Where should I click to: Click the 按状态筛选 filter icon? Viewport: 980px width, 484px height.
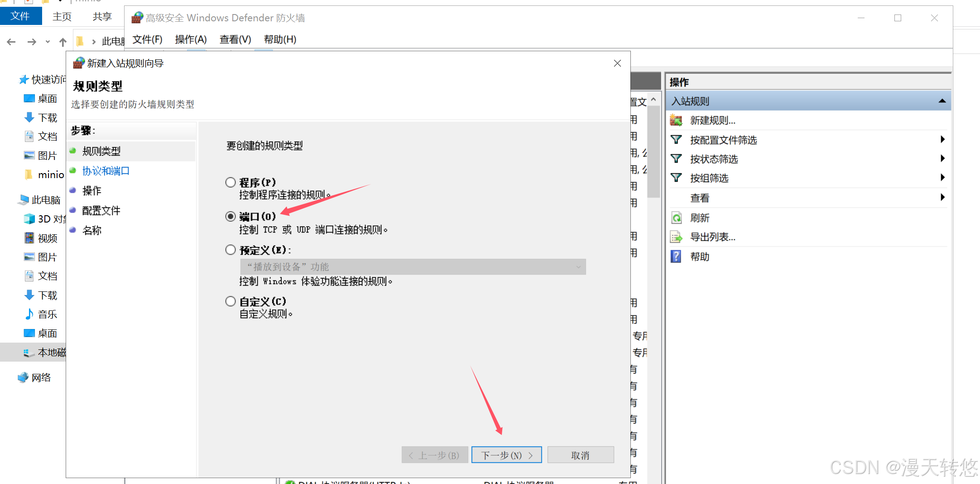[x=676, y=159]
